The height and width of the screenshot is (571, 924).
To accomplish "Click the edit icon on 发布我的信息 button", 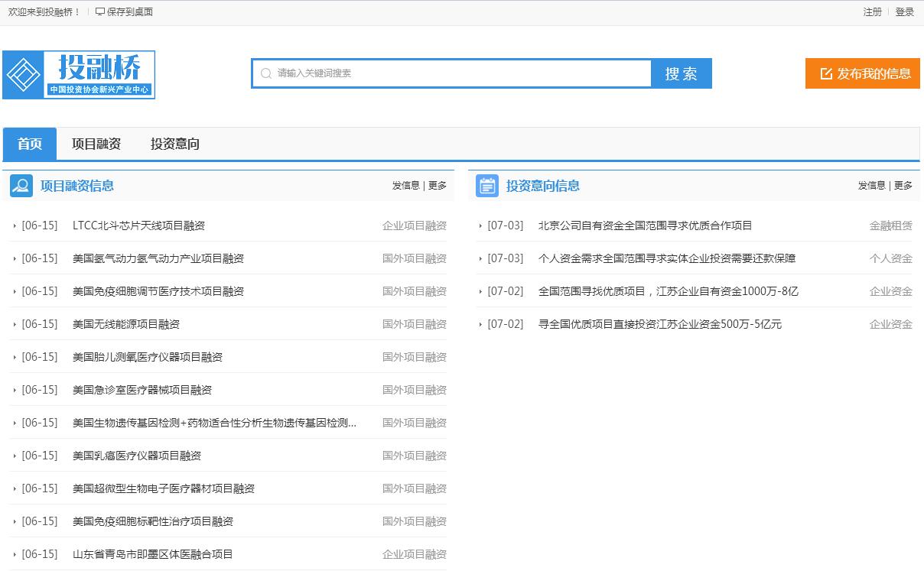I will (x=826, y=73).
